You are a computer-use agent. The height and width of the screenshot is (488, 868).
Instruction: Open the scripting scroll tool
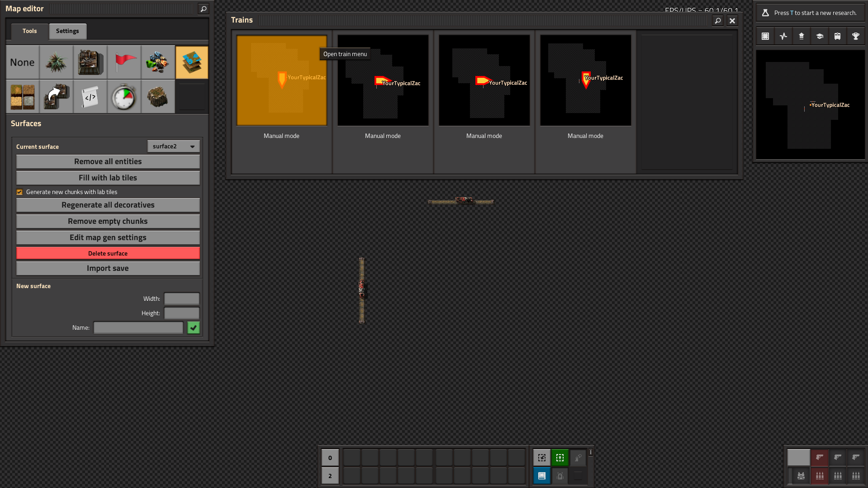[x=90, y=96]
